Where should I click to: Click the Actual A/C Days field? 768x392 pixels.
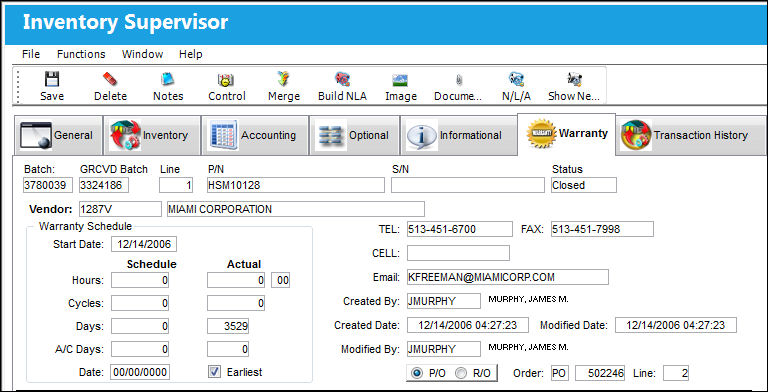click(x=228, y=349)
